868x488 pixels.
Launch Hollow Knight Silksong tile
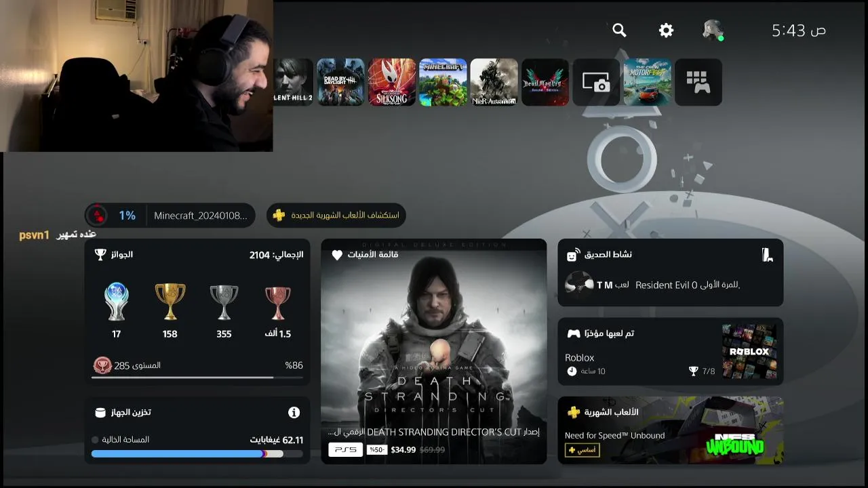click(392, 82)
